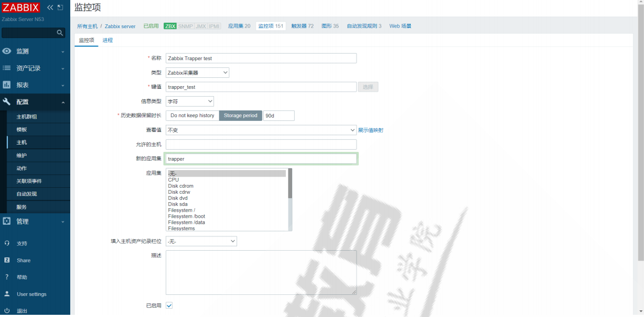644x317 pixels.
Task: Open Web 场景 tab
Action: point(400,26)
